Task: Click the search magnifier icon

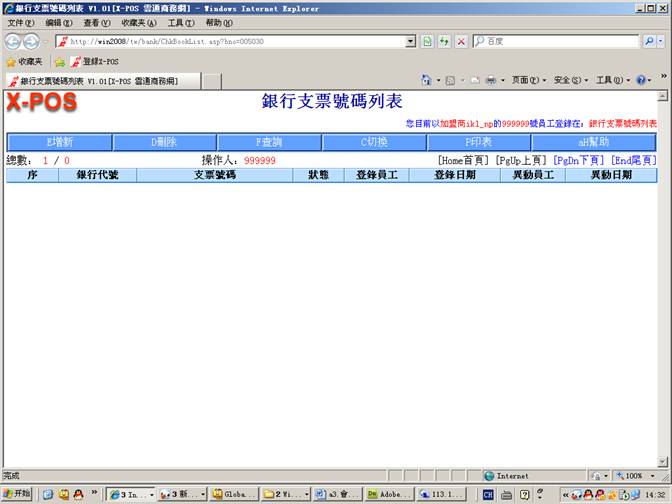Action: [x=649, y=41]
